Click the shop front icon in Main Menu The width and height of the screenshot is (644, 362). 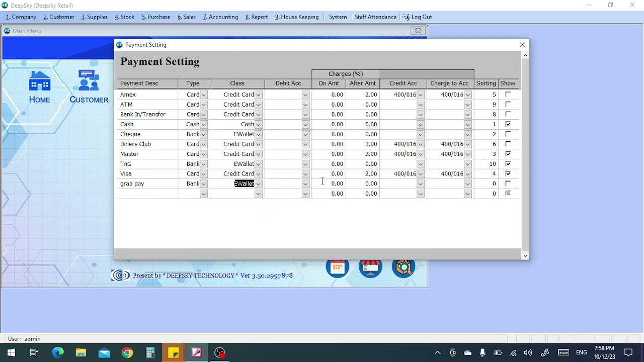[371, 266]
